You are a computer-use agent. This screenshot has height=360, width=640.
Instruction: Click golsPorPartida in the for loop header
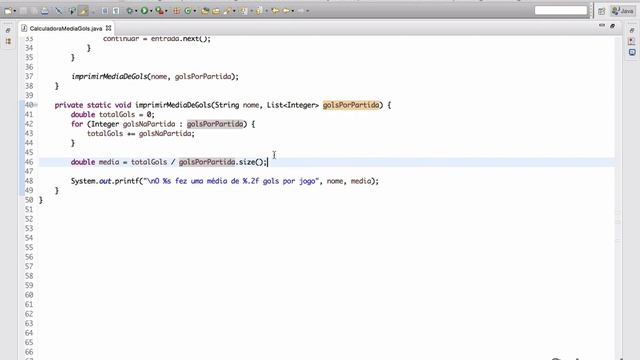[x=215, y=124]
